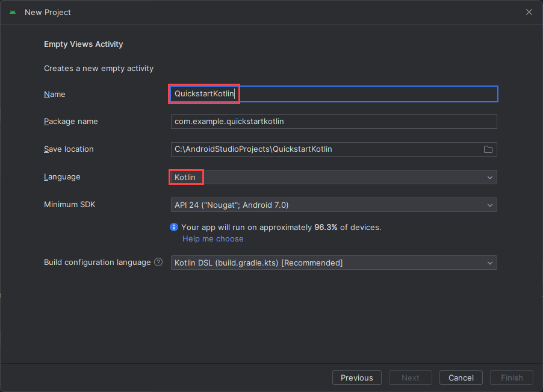The height and width of the screenshot is (392, 543).
Task: Close the New Project dialog
Action: [529, 12]
